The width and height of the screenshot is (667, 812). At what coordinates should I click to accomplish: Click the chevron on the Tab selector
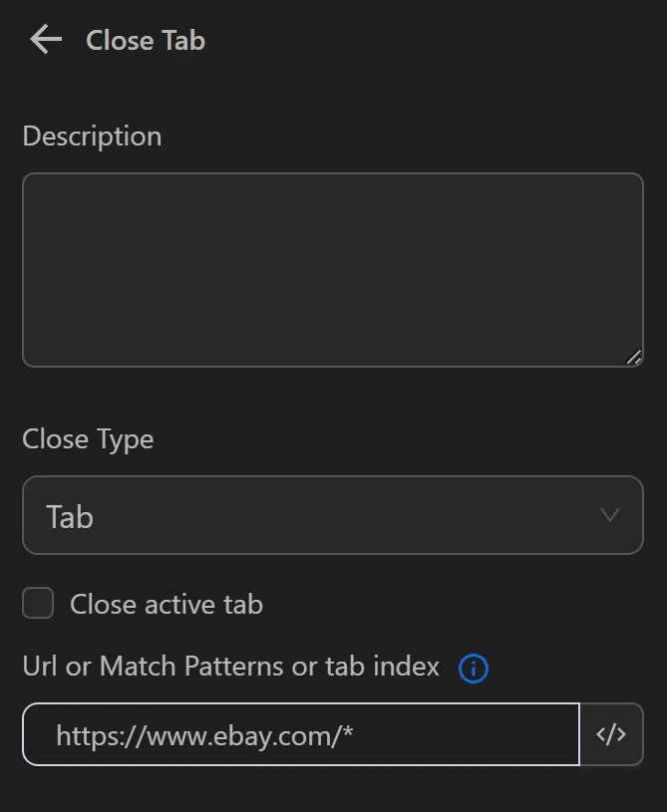609,515
